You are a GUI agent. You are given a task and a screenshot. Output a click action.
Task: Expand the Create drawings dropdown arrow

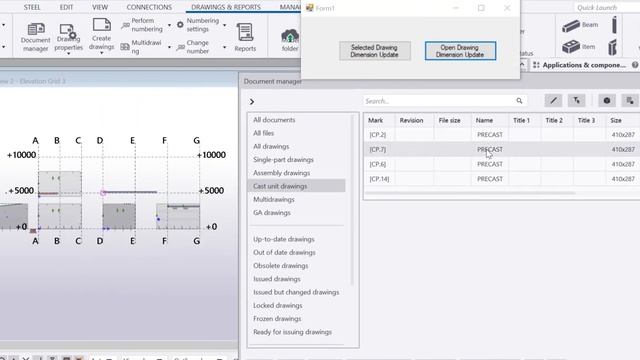point(101,53)
